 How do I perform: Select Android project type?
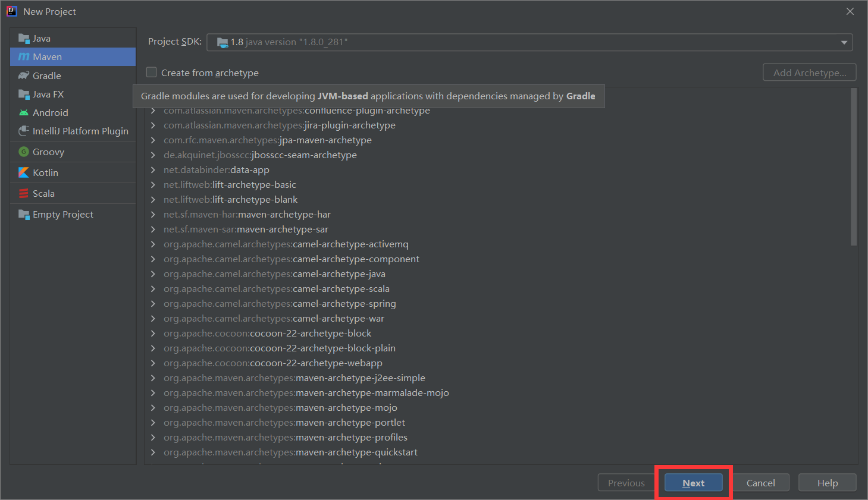(73, 112)
